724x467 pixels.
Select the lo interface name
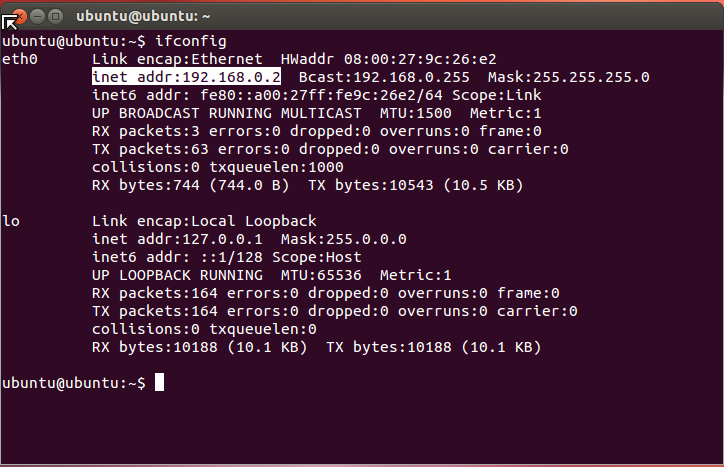click(11, 221)
